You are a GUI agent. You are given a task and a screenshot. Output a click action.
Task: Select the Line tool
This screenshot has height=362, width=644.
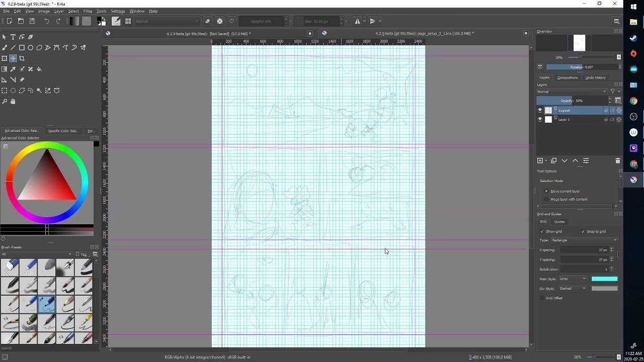pyautogui.click(x=13, y=48)
